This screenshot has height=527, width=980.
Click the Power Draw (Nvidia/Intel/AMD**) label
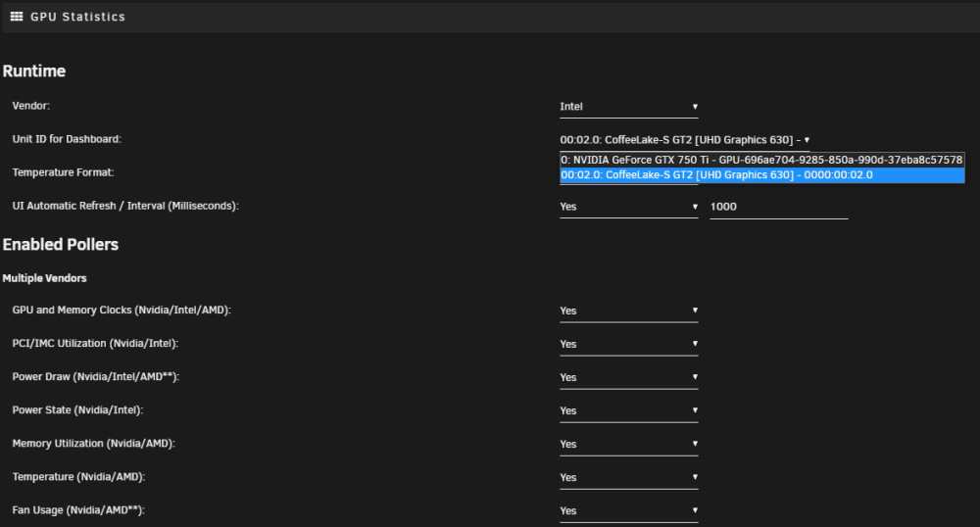[x=96, y=376]
